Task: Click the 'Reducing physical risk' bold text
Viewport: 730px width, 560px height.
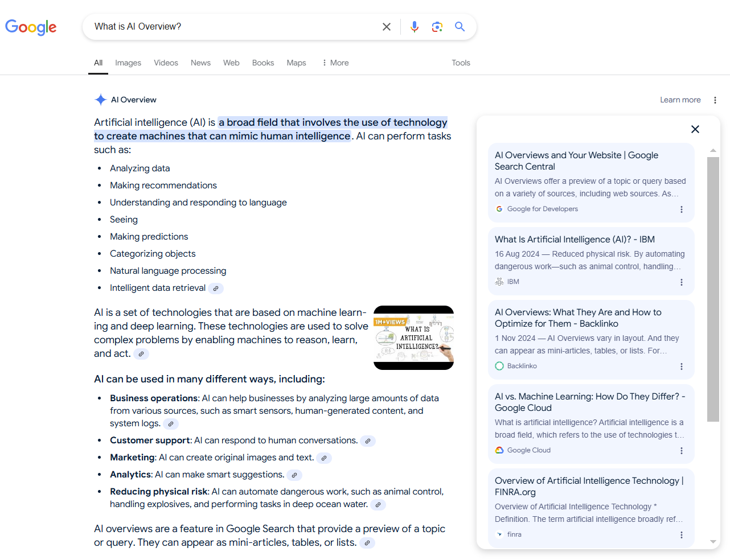Action: [159, 492]
